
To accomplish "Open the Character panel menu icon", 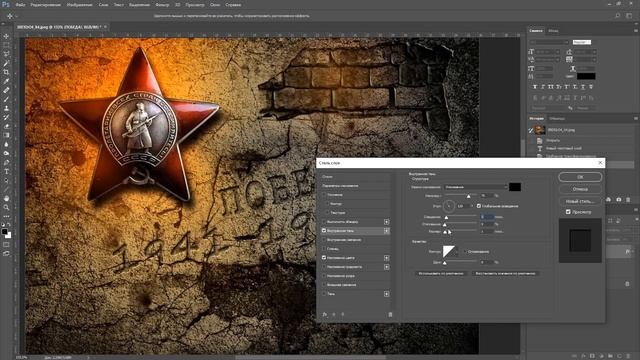I will point(636,31).
